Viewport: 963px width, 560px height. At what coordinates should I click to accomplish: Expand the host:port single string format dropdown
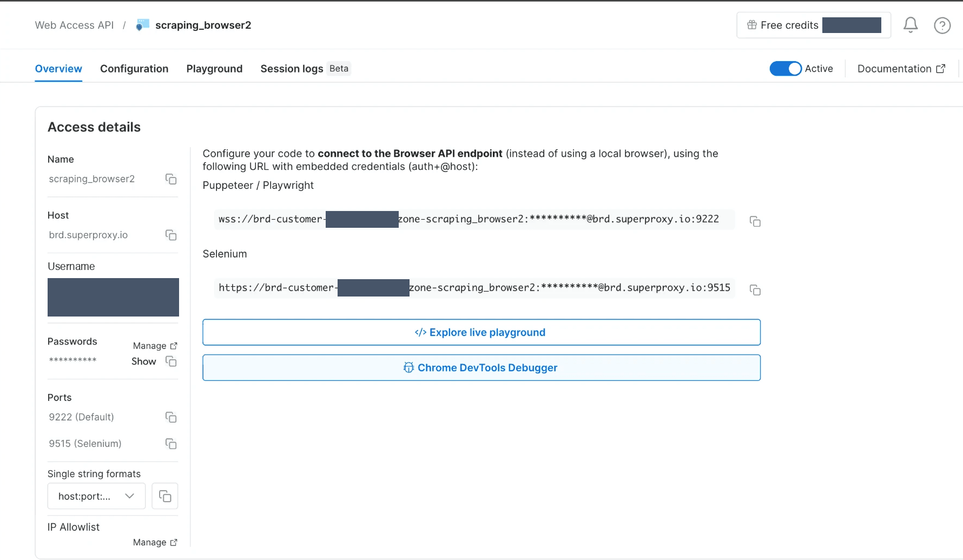coord(96,496)
